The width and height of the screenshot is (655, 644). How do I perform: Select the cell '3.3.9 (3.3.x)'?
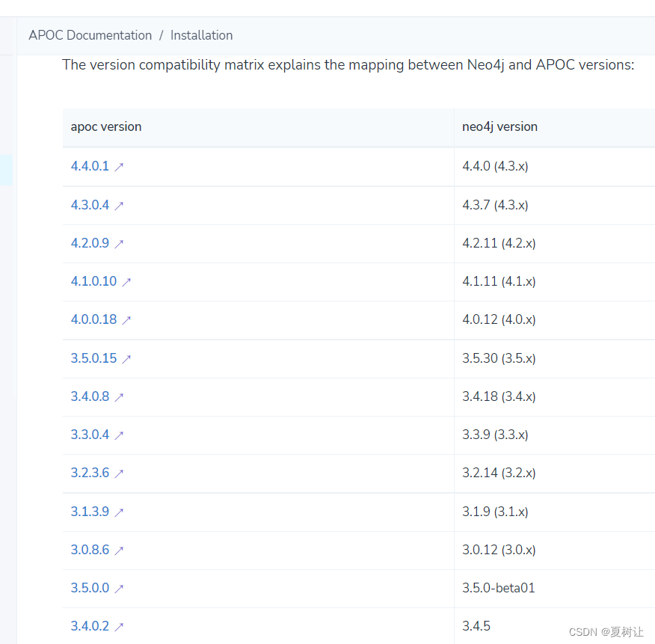[x=555, y=435]
